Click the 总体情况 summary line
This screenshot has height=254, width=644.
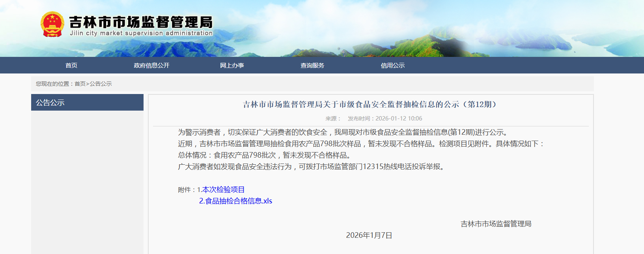[x=264, y=155]
